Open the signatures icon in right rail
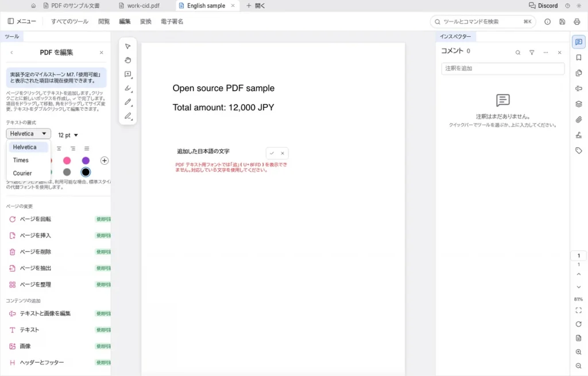 coord(579,135)
